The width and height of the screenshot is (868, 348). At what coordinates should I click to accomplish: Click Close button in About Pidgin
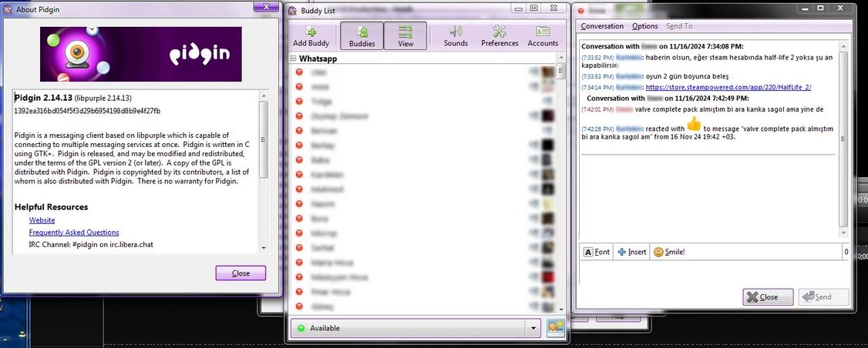241,273
